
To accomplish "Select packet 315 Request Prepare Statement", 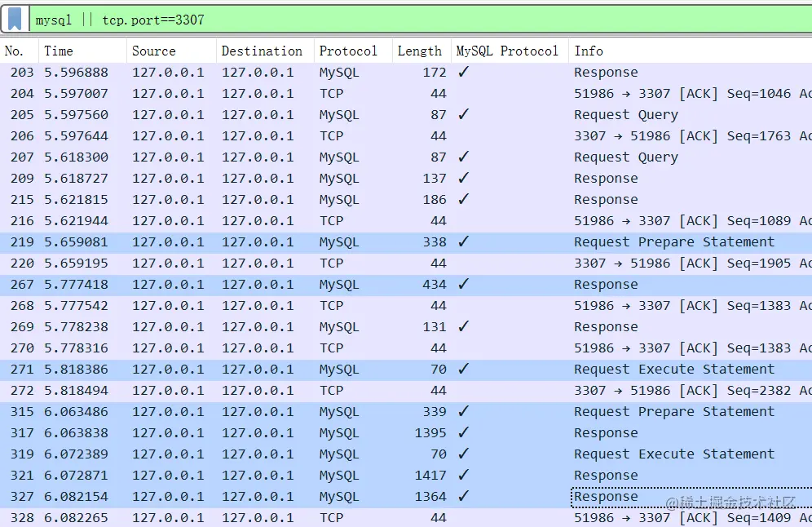I will (x=406, y=412).
